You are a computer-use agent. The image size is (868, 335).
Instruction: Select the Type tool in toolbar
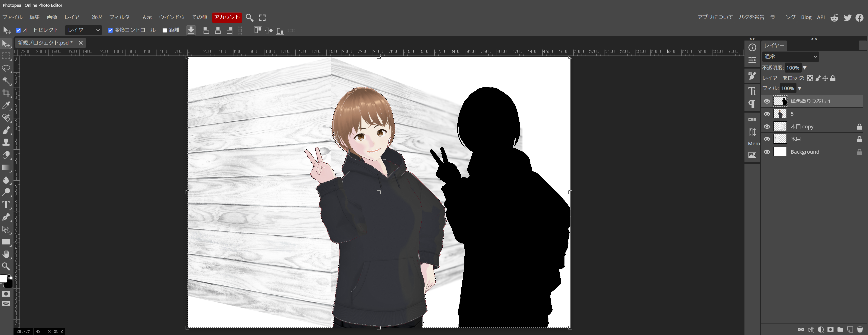[x=6, y=205]
